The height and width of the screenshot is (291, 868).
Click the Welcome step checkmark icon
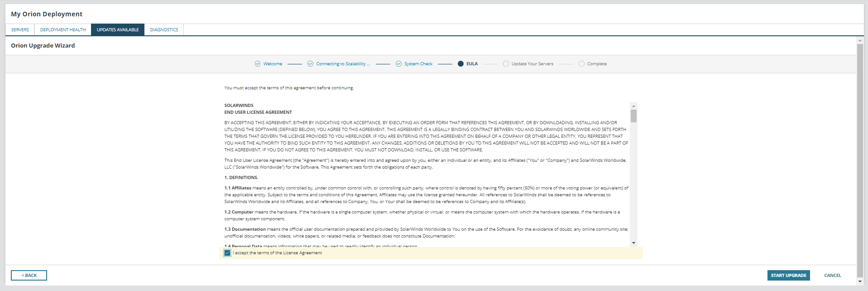(x=258, y=64)
